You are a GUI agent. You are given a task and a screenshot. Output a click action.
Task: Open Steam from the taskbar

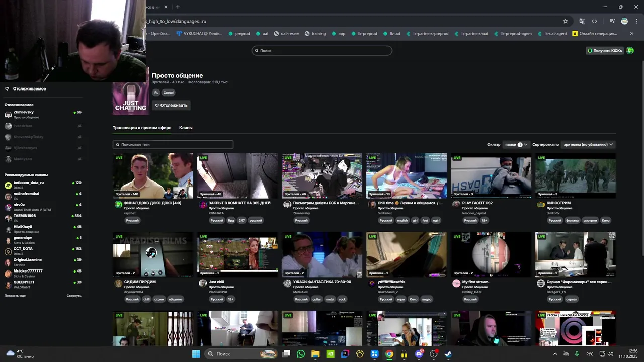click(448, 354)
